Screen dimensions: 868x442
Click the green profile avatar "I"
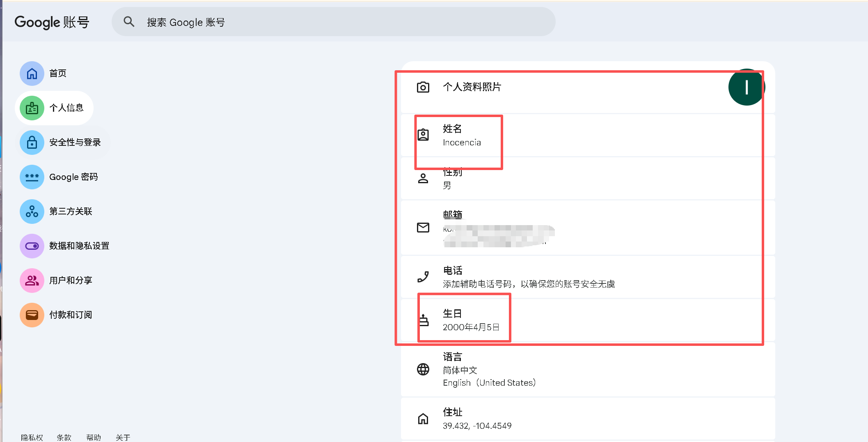(x=746, y=87)
